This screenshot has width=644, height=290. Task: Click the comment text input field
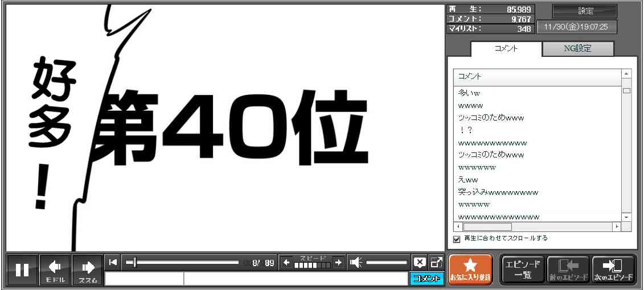coord(294,279)
